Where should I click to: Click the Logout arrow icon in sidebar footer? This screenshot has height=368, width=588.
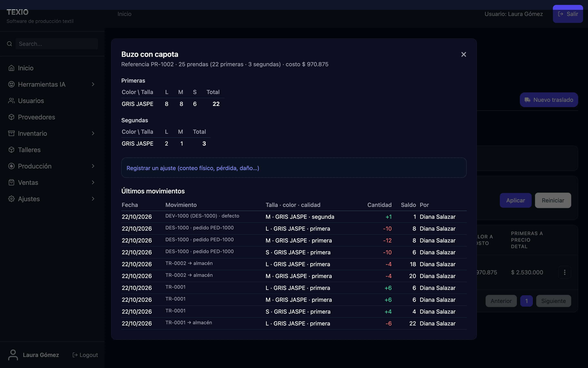click(75, 355)
